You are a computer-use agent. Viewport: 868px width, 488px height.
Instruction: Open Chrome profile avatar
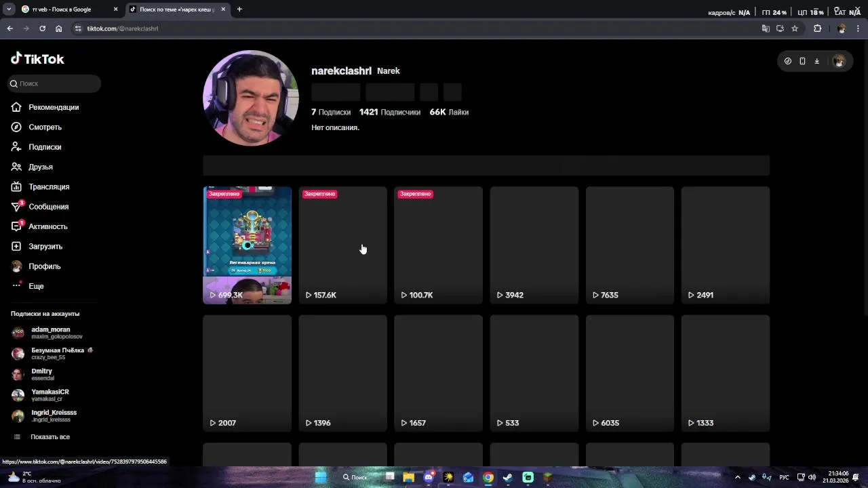pyautogui.click(x=842, y=28)
